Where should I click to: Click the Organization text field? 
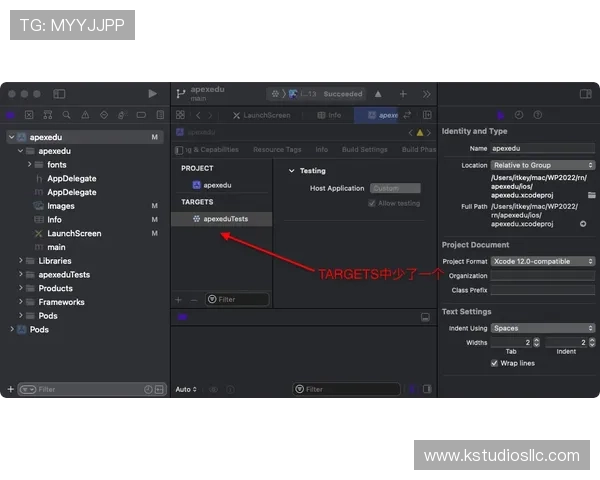pos(543,276)
